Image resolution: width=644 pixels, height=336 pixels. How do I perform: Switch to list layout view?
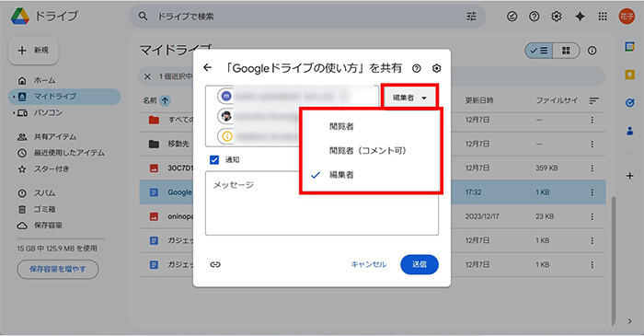[x=539, y=51]
